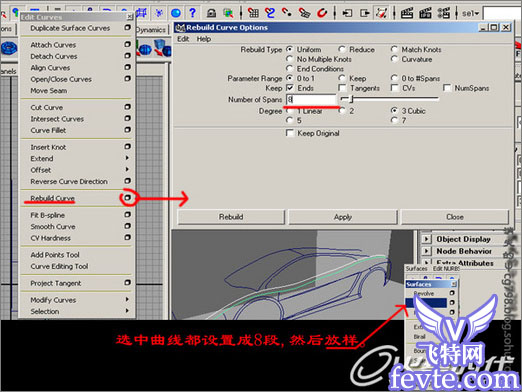
Task: Toggle Keep Ends checkbox
Action: pyautogui.click(x=290, y=88)
